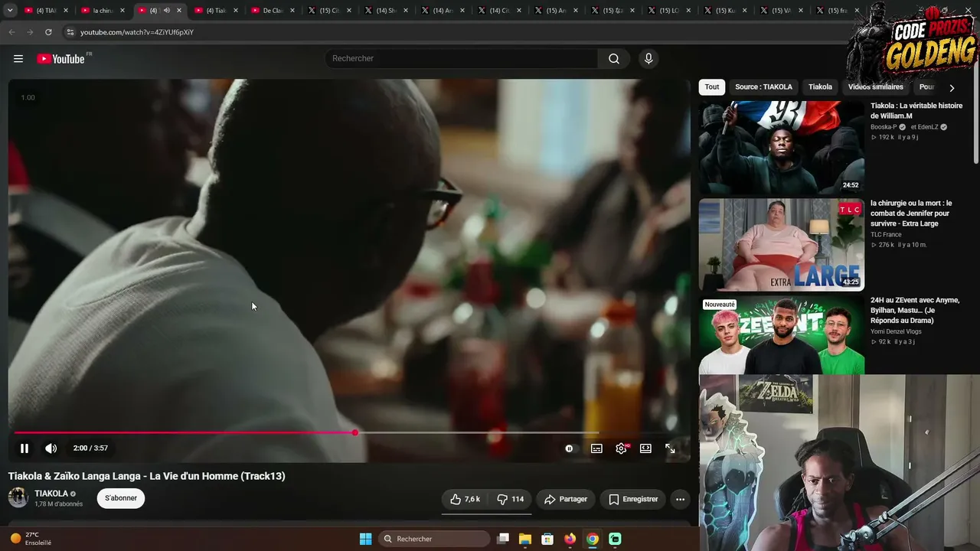Open the browser tab search dropdown arrow
Screen dimensions: 980x551
point(10,11)
